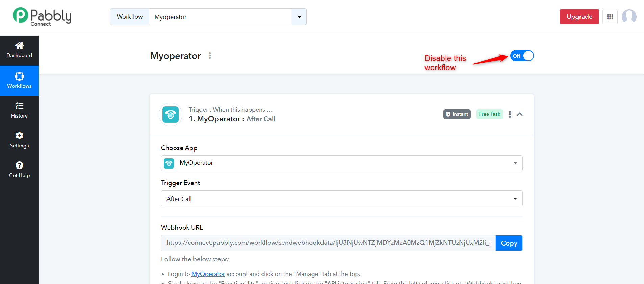The width and height of the screenshot is (644, 284).
Task: Click the 'Trigger Event' label
Action: 180,183
